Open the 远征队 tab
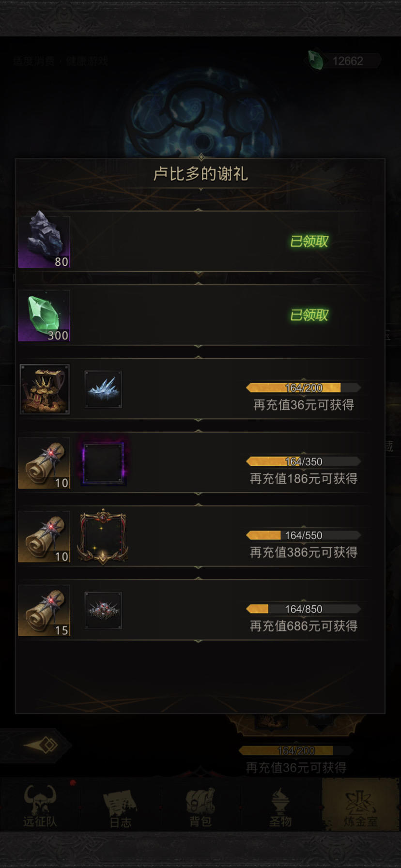 (x=40, y=806)
